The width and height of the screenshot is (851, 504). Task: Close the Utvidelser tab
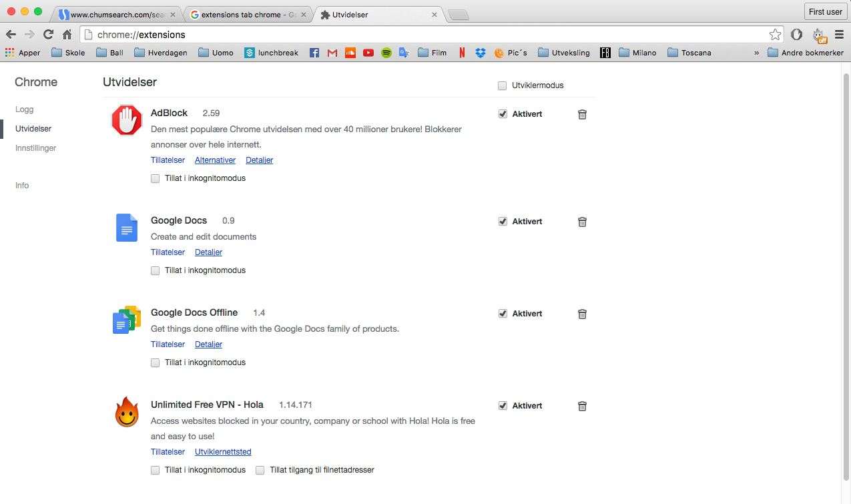pos(435,14)
